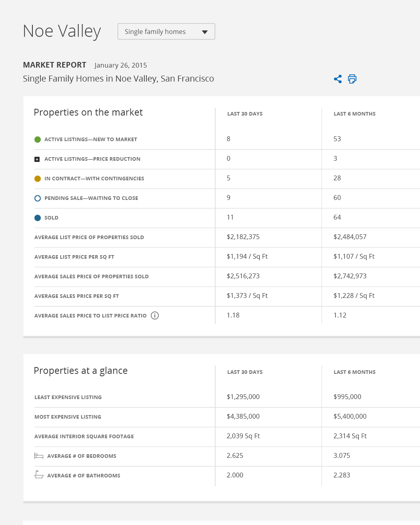Click the Active Listings—New to Market label
Screen dimensions: 420x525
click(x=91, y=140)
